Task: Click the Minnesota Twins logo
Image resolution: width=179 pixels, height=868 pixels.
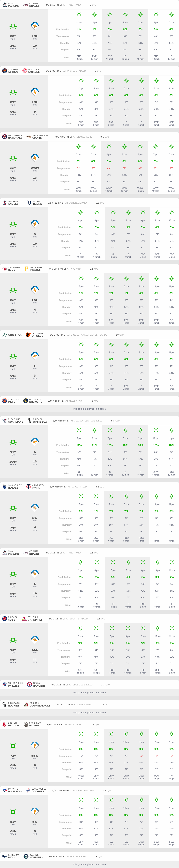Action: 28,487
